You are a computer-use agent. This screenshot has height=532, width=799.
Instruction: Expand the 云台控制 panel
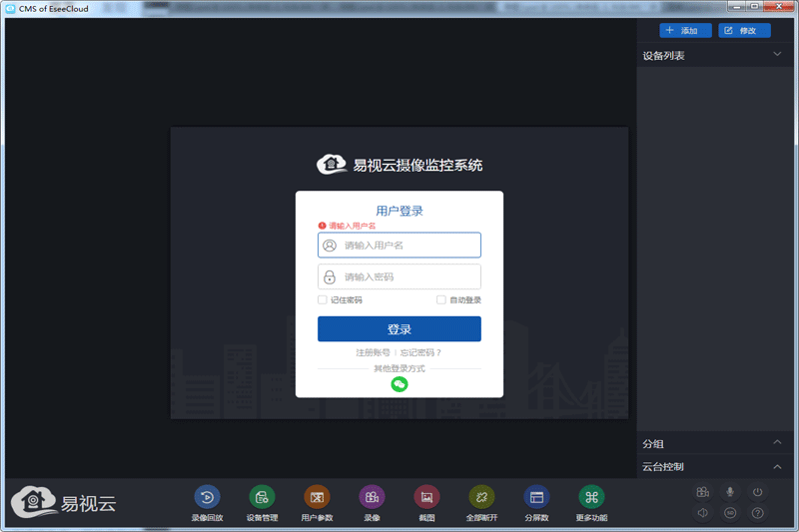(777, 466)
